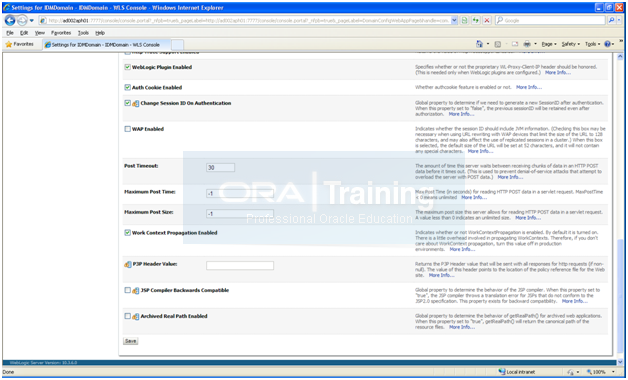Check JSP Compiler Backwards Compatible checkbox
The image size is (628, 380).
[127, 290]
